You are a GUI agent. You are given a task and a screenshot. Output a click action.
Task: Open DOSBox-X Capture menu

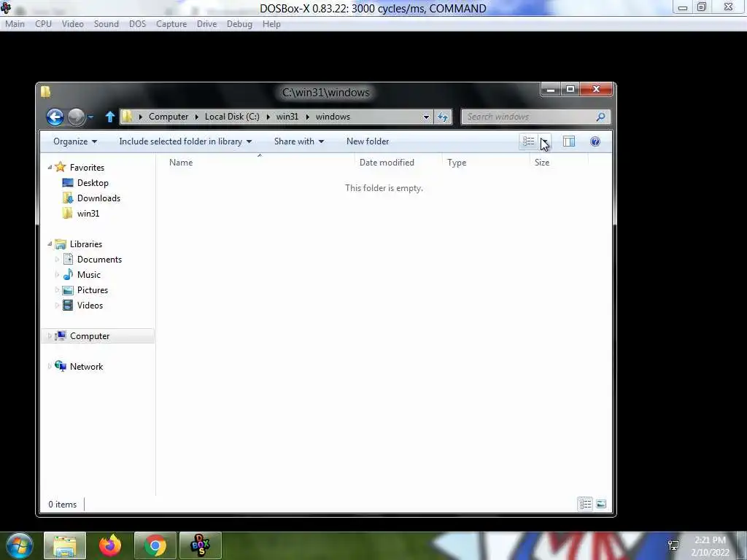click(171, 24)
